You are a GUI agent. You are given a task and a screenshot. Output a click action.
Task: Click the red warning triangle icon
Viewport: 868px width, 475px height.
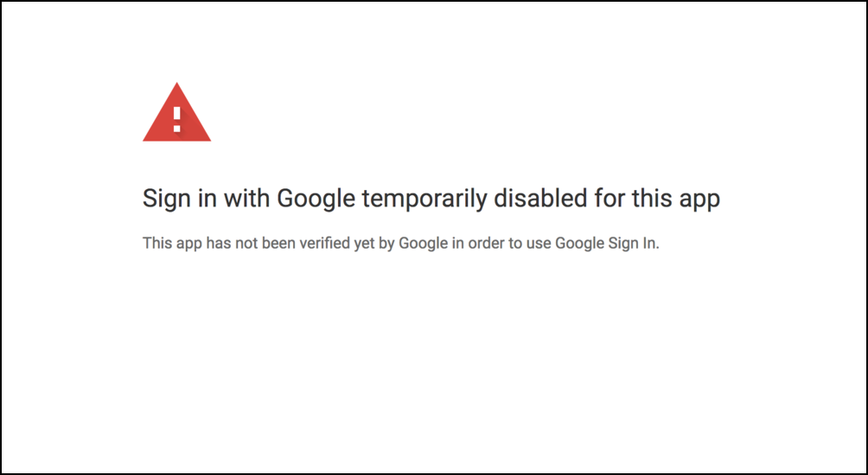(x=176, y=114)
